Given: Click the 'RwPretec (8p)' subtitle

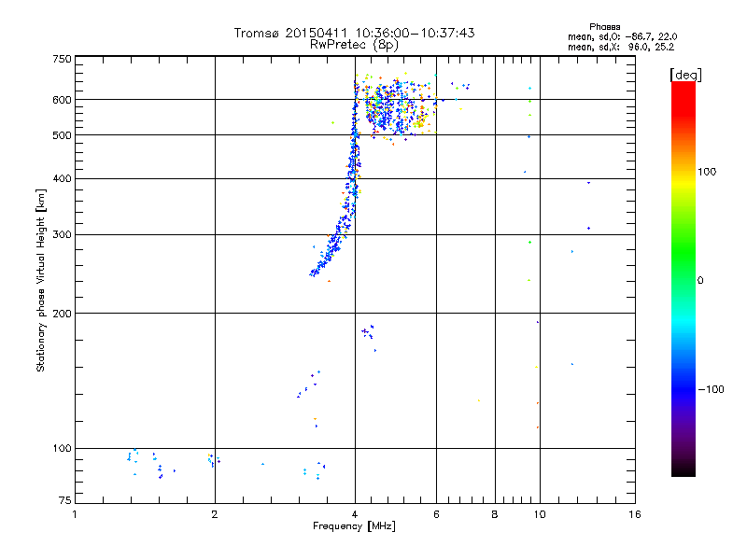Looking at the screenshot, I should coord(354,45).
